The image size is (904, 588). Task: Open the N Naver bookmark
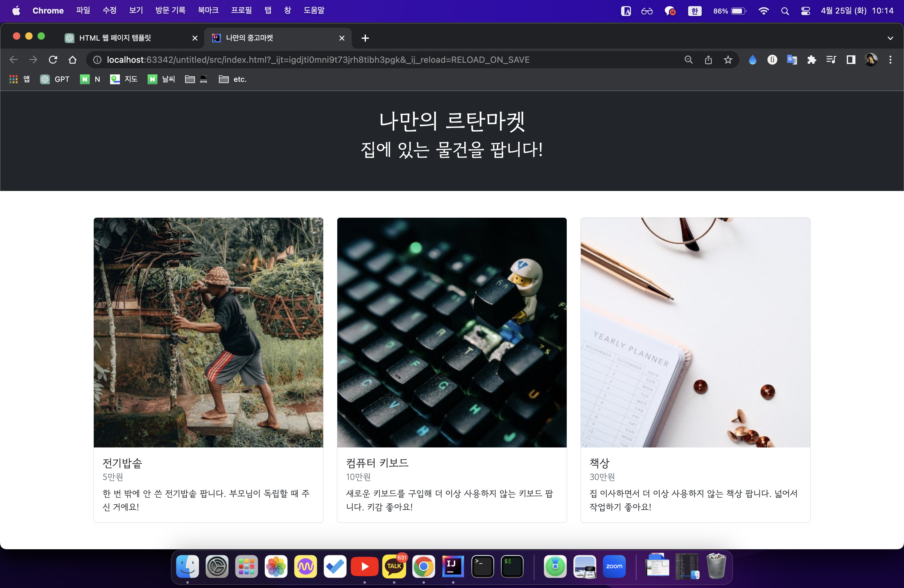point(90,79)
